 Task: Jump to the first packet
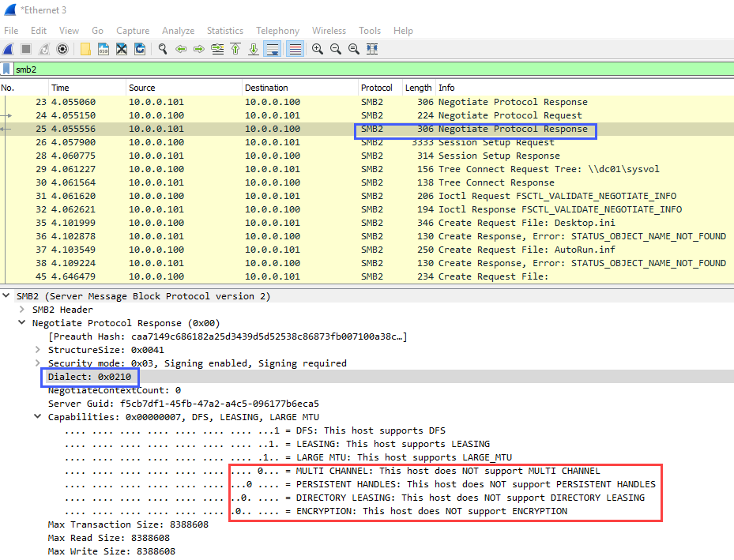[x=235, y=49]
